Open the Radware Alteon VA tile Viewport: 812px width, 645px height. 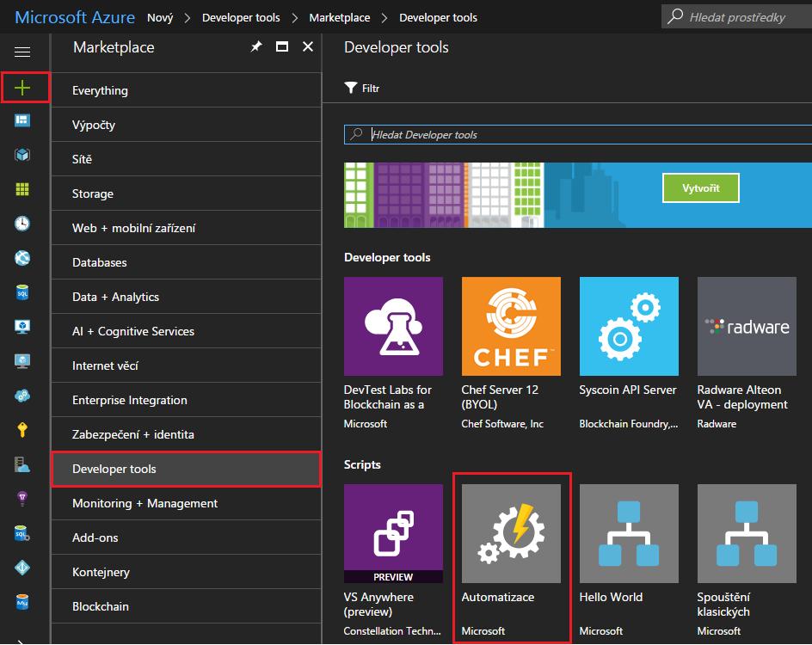pos(747,353)
